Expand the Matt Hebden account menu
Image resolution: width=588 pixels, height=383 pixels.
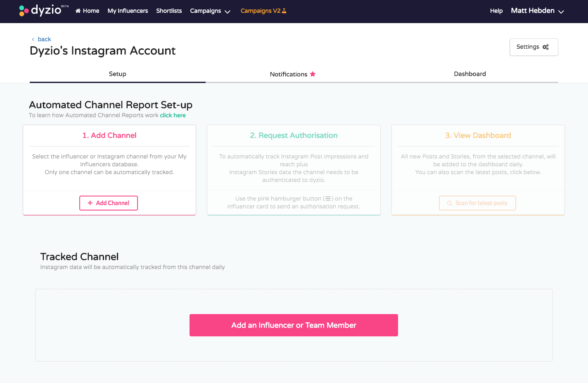click(537, 11)
